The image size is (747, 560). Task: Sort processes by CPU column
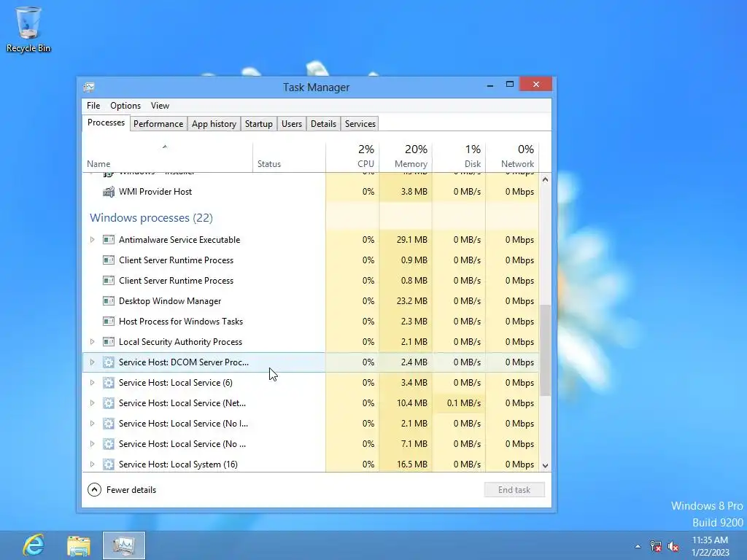click(352, 157)
